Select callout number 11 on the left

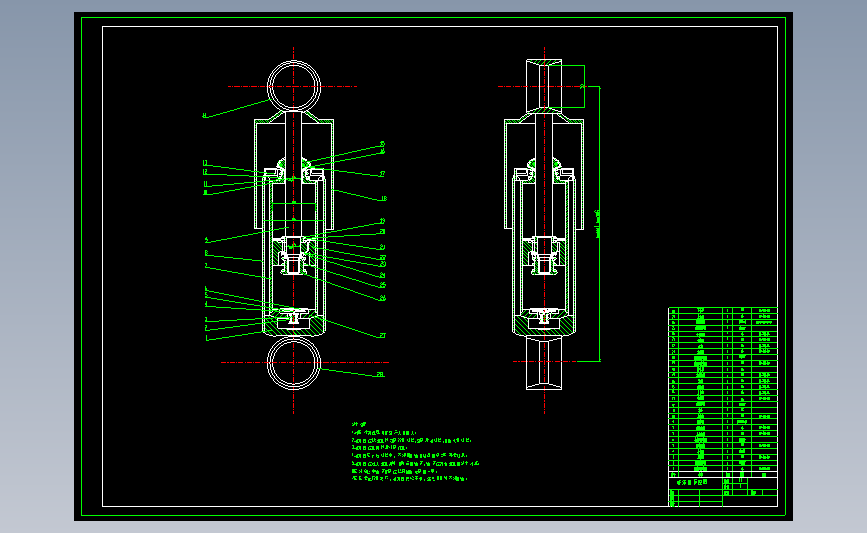click(x=205, y=184)
